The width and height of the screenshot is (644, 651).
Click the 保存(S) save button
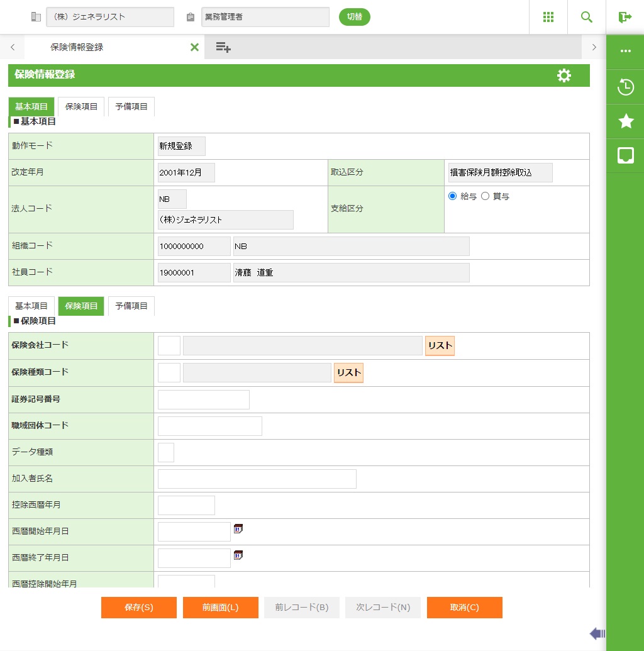point(139,608)
